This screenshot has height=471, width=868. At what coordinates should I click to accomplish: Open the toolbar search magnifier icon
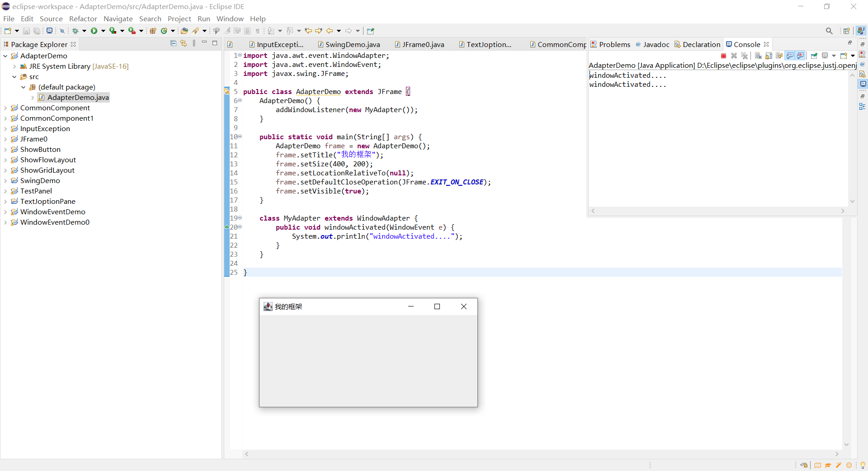coord(829,31)
